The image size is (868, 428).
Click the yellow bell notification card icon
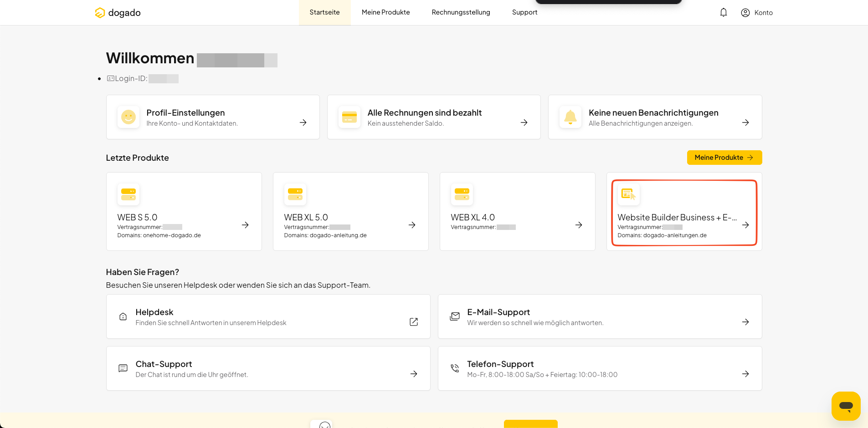(570, 117)
